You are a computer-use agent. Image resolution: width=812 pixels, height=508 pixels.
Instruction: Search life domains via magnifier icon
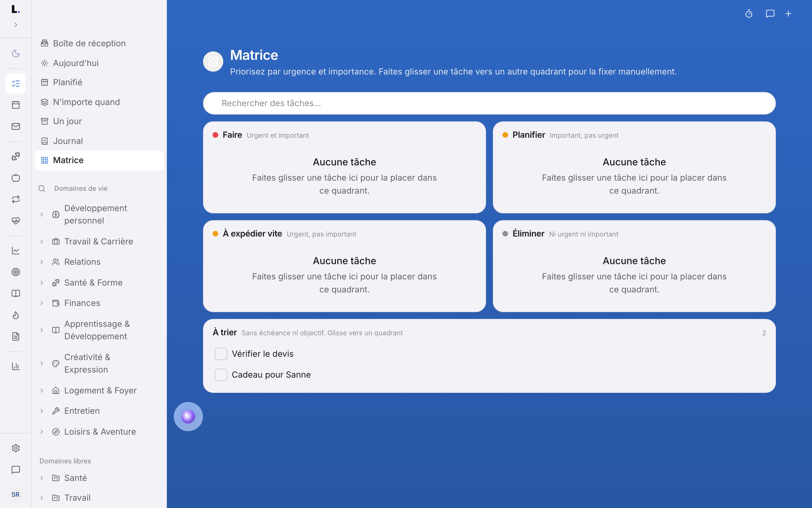pyautogui.click(x=42, y=189)
